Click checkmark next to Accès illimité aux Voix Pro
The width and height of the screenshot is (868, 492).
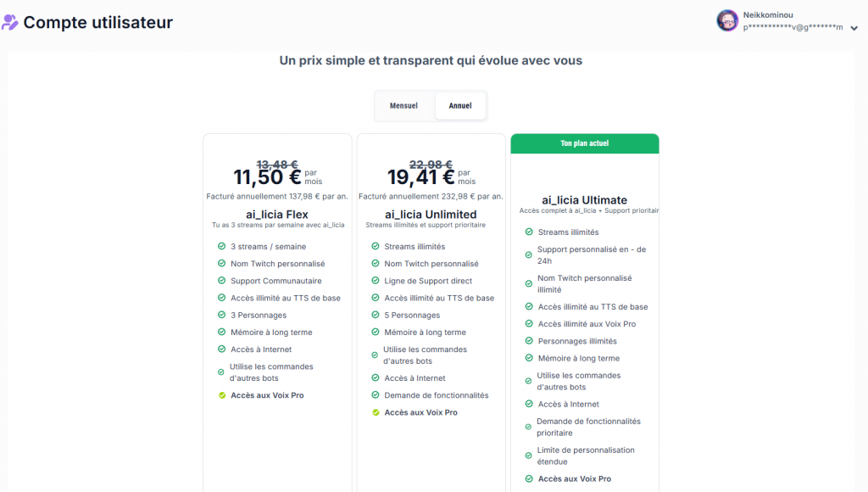(x=529, y=324)
